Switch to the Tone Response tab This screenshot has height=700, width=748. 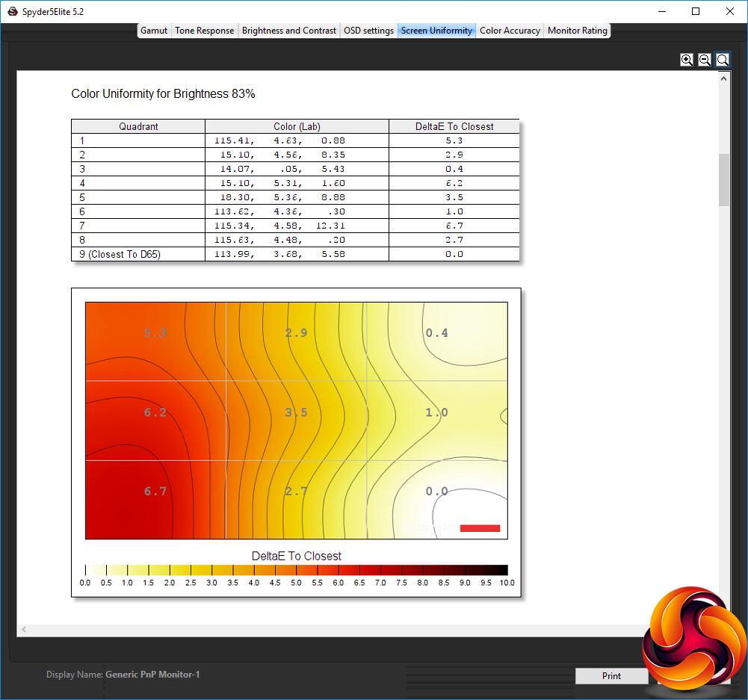pyautogui.click(x=204, y=31)
